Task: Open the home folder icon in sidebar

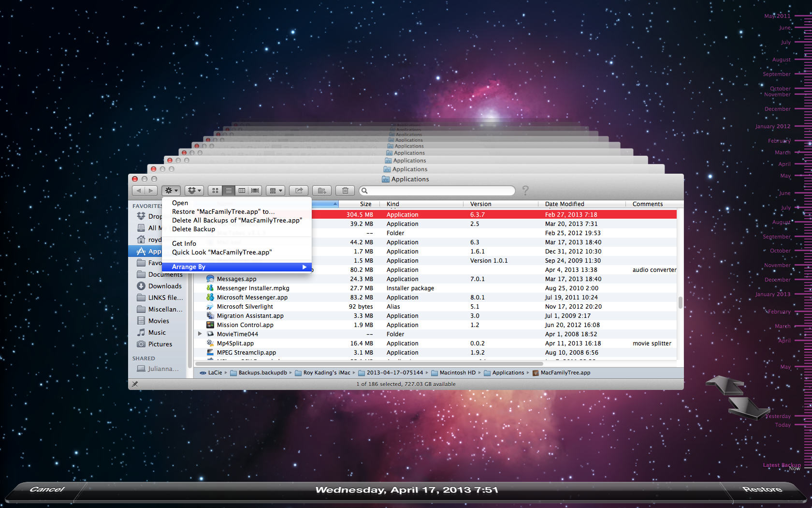Action: 141,239
